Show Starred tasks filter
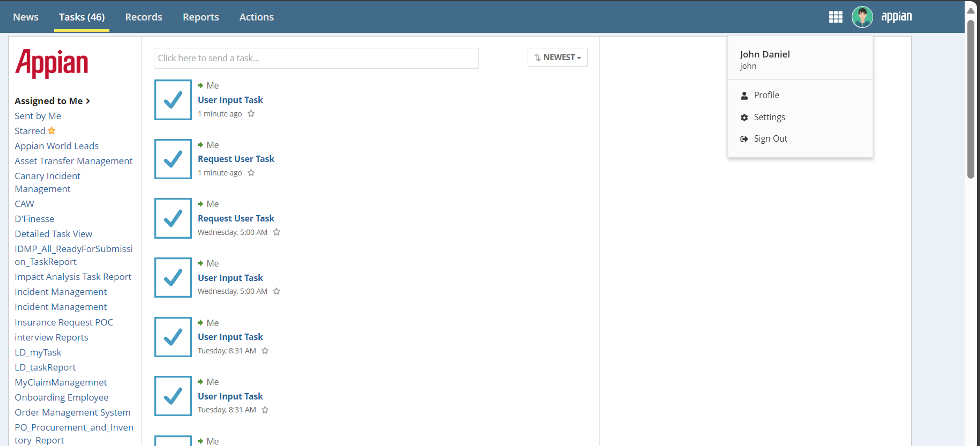980x446 pixels. [30, 131]
